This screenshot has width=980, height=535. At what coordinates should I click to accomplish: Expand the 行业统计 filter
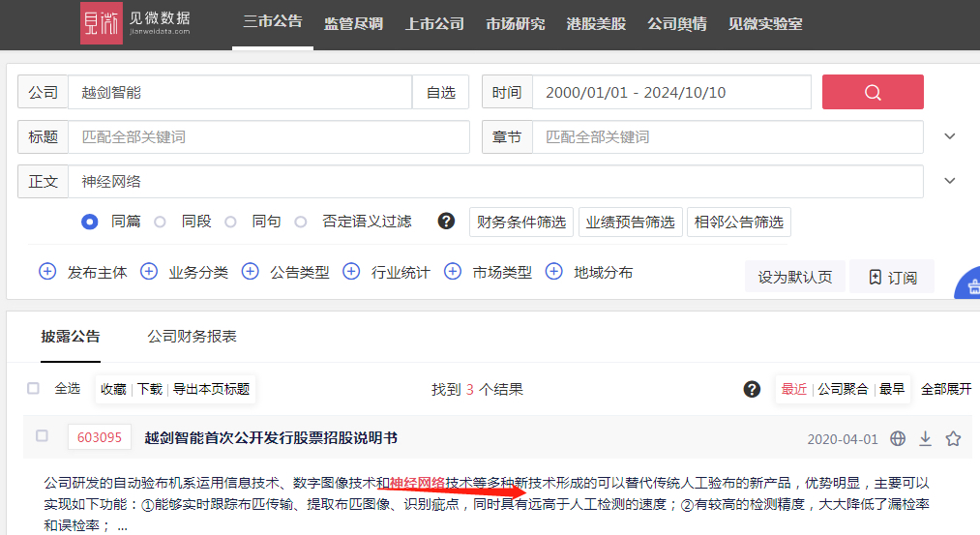click(x=401, y=273)
